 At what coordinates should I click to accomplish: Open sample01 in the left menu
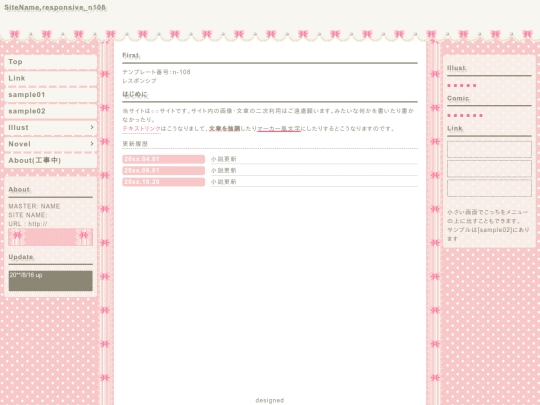coord(50,95)
